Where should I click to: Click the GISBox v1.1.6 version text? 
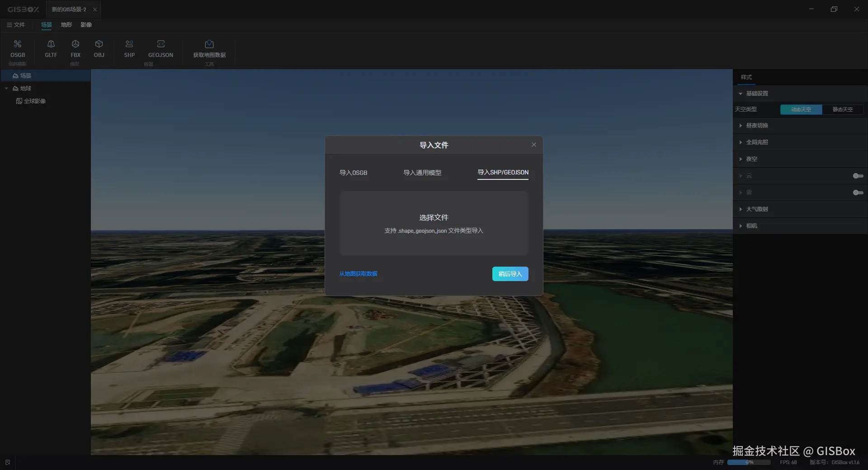pyautogui.click(x=845, y=462)
